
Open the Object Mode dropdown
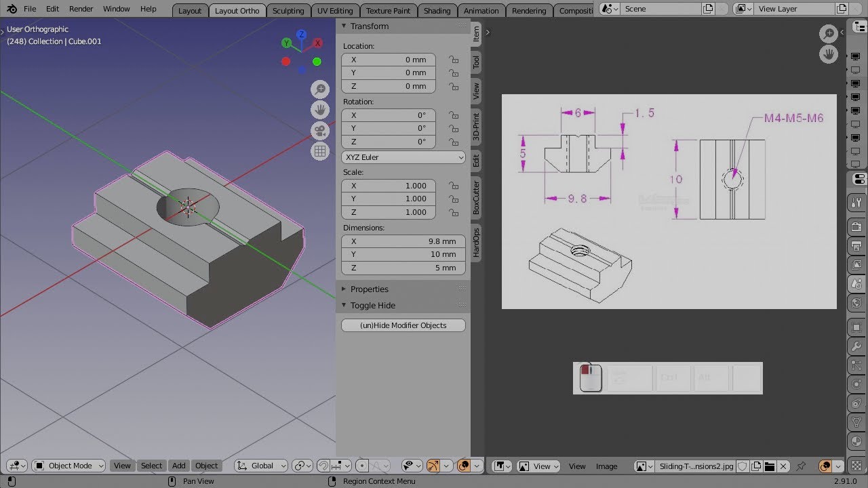68,466
